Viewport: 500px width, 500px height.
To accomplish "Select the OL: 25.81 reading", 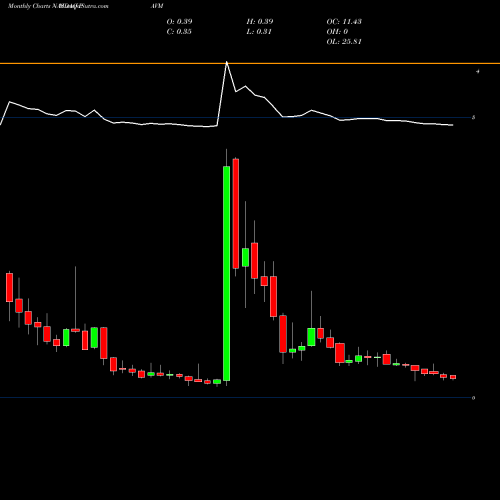I will coord(344,42).
